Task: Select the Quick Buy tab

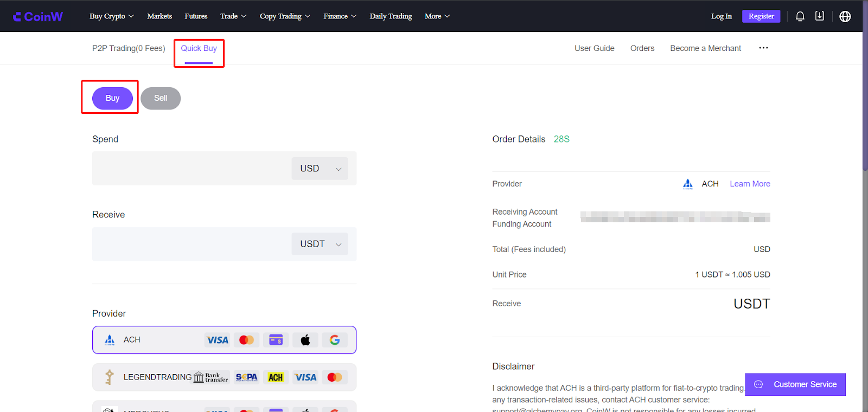Action: (x=199, y=48)
